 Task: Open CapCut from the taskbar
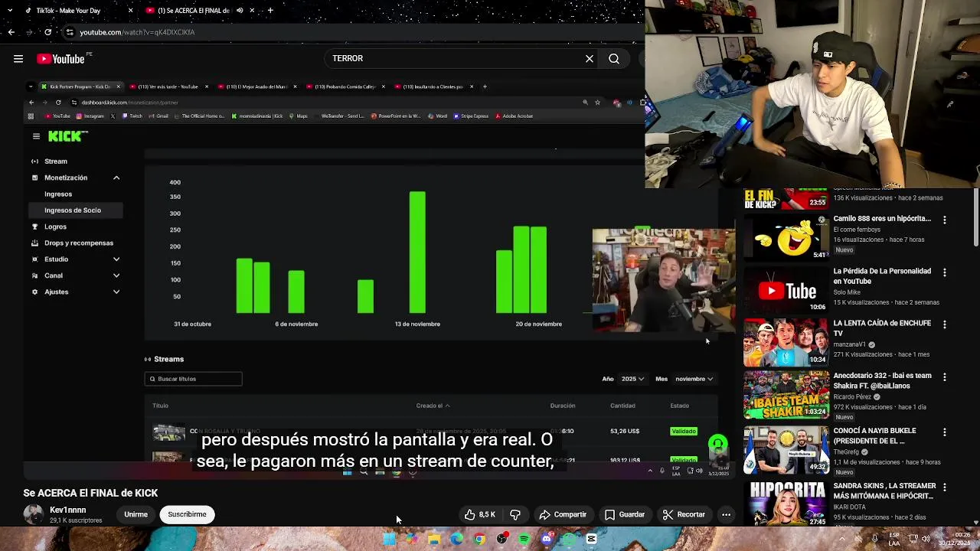click(591, 540)
